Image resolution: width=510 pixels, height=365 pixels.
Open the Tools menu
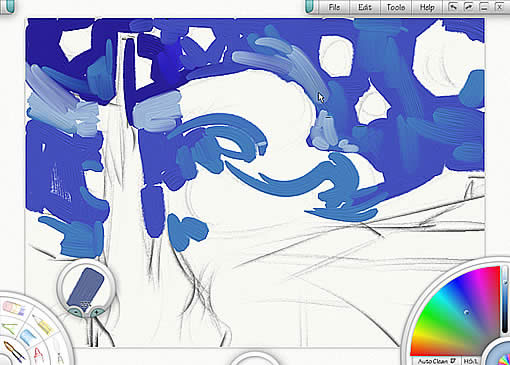click(396, 7)
